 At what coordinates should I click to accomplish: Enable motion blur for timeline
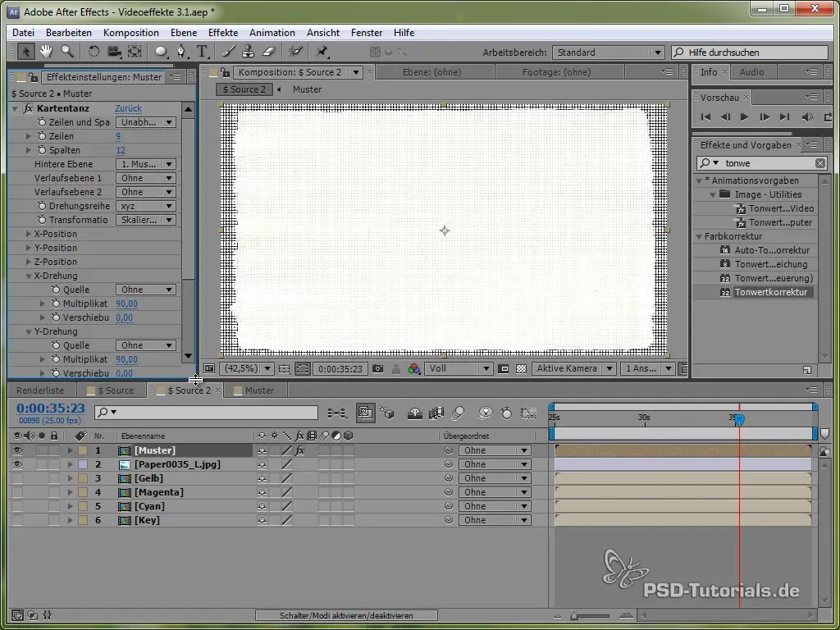click(458, 413)
